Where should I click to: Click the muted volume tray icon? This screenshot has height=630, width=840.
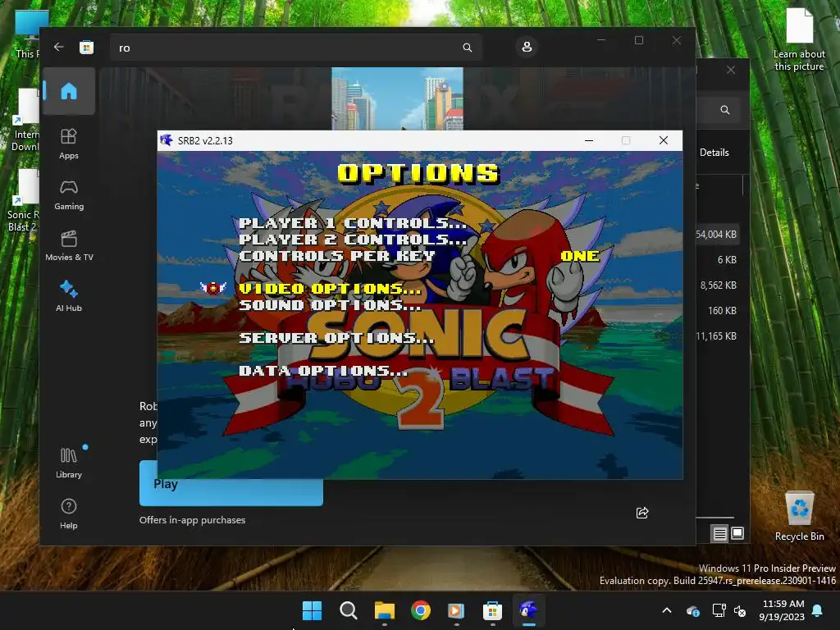point(740,610)
